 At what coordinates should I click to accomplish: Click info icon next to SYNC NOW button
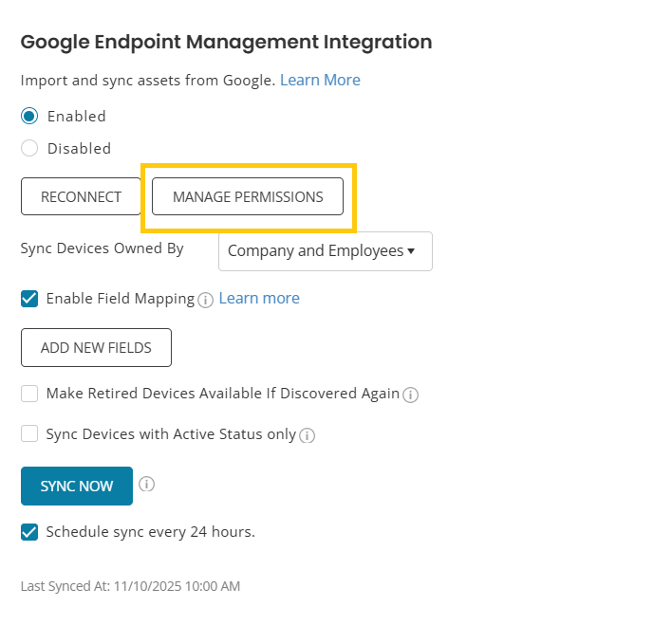[x=146, y=485]
